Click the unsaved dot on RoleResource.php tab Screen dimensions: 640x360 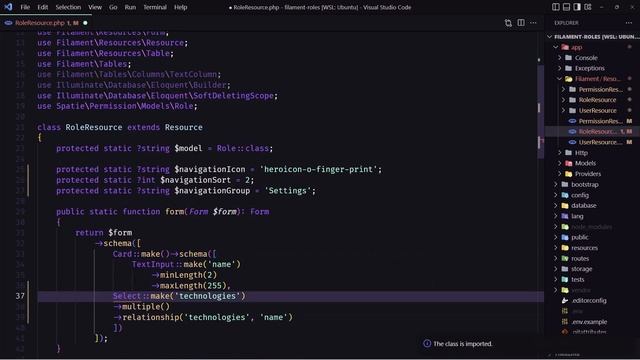[85, 23]
